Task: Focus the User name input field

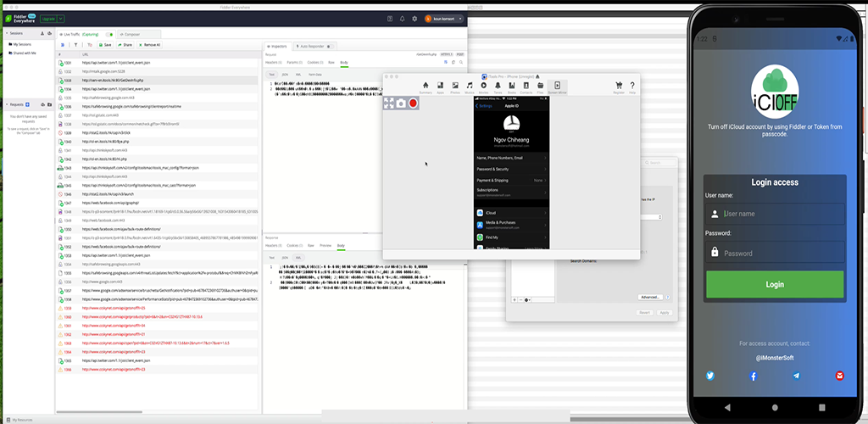Action: (775, 214)
